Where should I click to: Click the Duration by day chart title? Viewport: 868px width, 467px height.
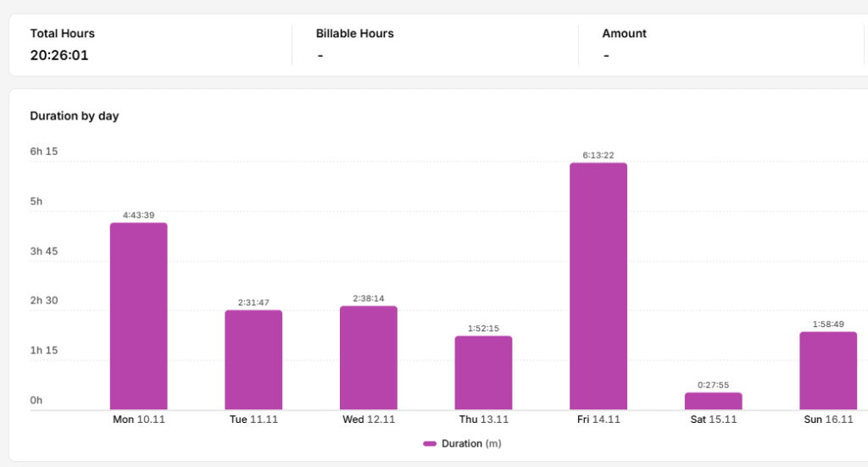[75, 115]
